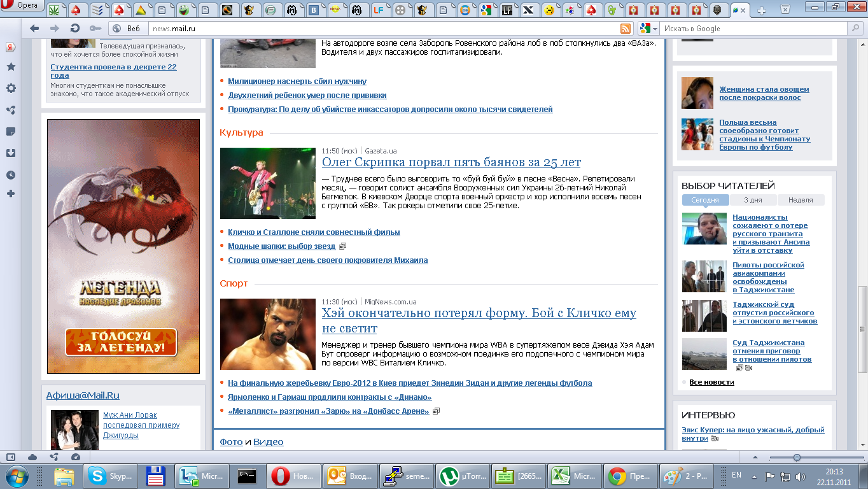This screenshot has height=489, width=868.
Task: Open 'Олег Скрипка порвал пять баянов' headline
Action: click(x=451, y=162)
